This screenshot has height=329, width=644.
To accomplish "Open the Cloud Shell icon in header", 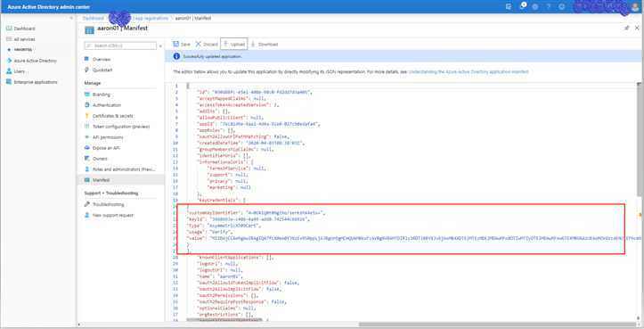I will point(509,6).
